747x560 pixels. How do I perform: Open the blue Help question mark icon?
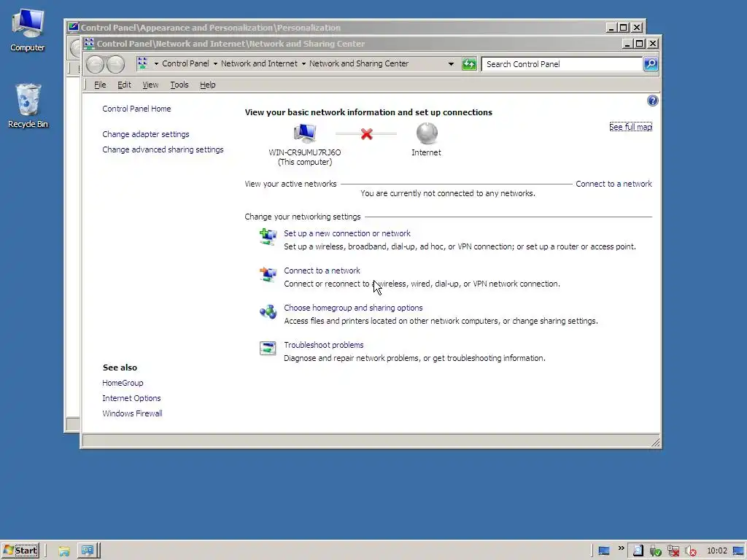point(653,101)
